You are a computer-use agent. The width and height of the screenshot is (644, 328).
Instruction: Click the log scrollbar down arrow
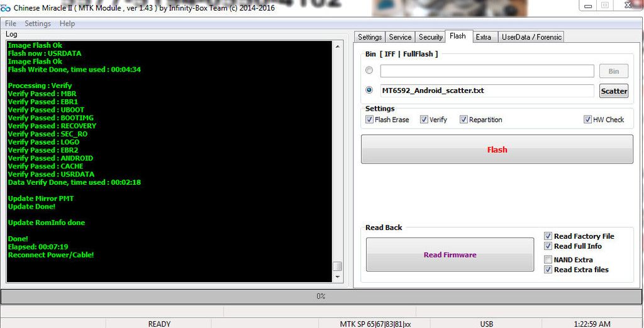pos(338,276)
